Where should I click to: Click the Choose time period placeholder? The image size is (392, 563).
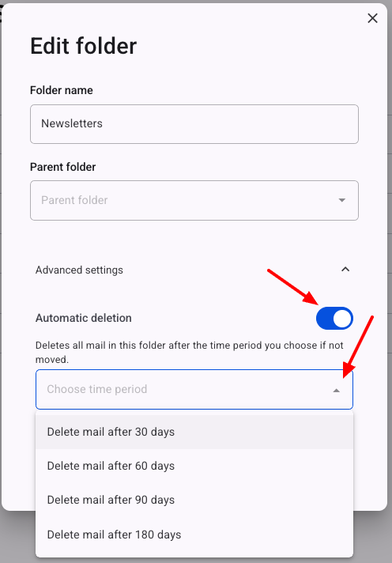pyautogui.click(x=97, y=389)
